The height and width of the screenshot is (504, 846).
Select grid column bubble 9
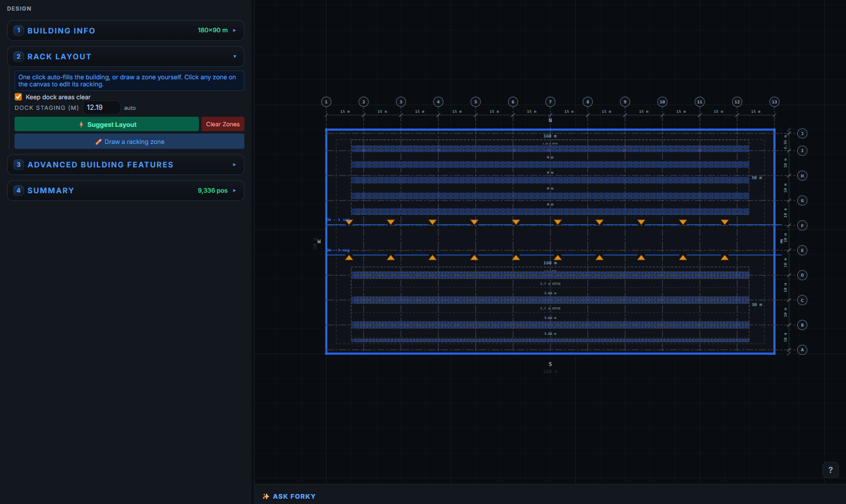625,102
